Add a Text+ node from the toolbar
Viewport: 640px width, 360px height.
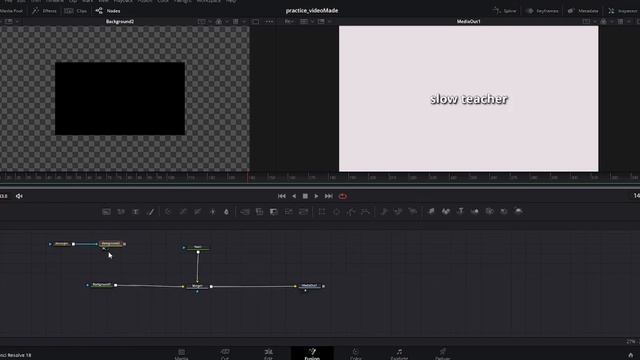[136, 211]
